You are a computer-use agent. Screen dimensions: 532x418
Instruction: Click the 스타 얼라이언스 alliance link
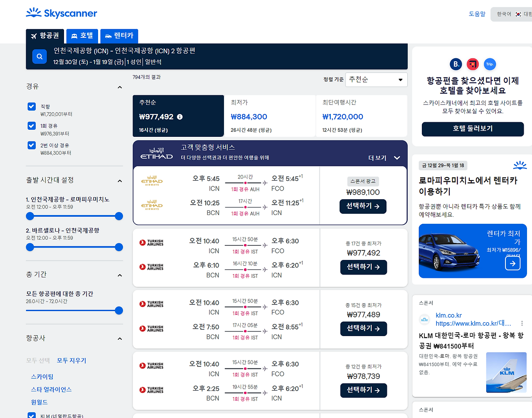tap(52, 390)
